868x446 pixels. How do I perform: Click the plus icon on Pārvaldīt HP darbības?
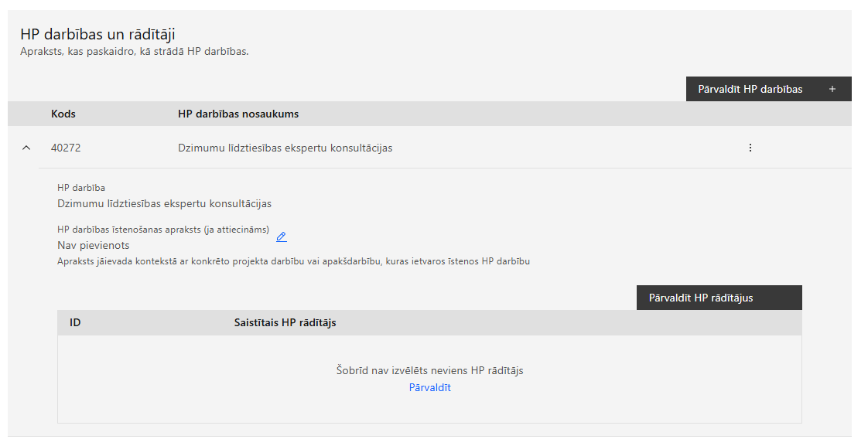point(832,89)
